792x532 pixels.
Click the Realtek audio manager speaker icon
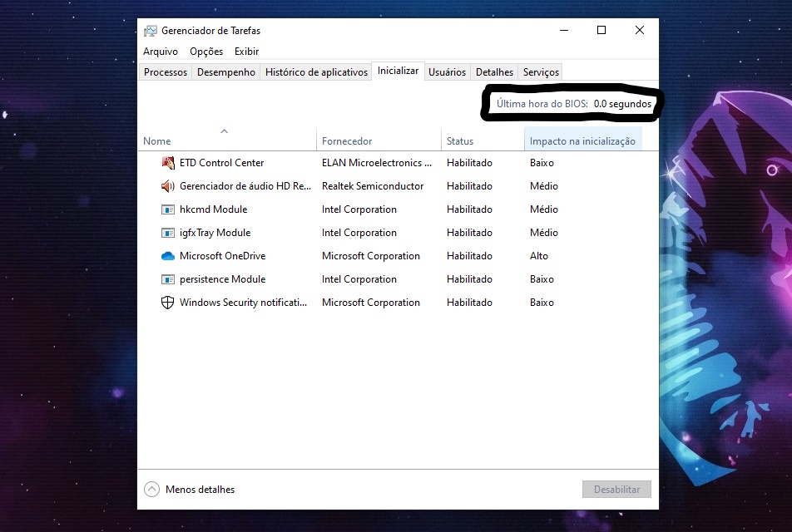point(168,186)
